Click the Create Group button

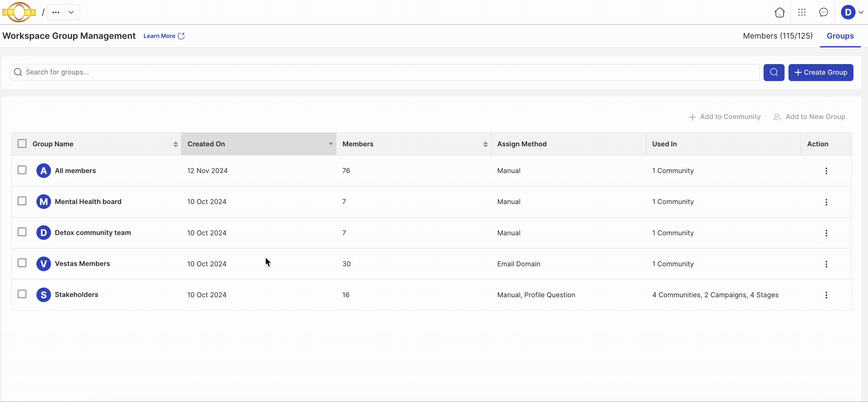click(x=820, y=73)
